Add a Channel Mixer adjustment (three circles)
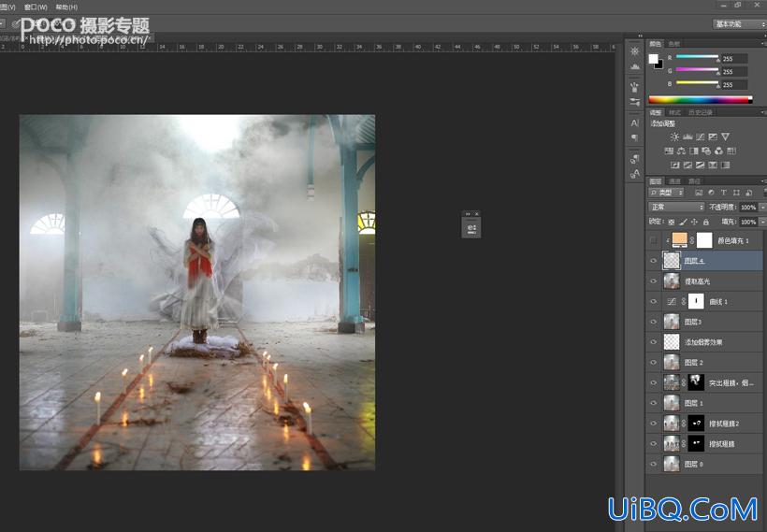 (x=718, y=151)
